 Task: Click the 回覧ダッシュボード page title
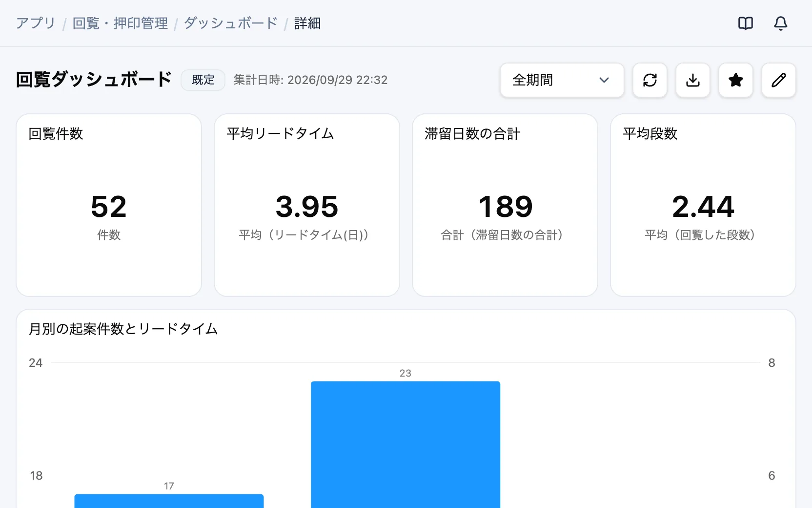pyautogui.click(x=94, y=80)
